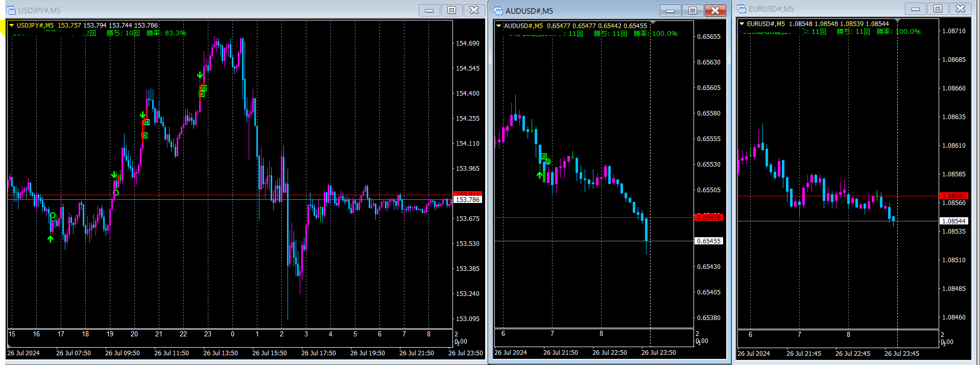
Task: Click 0.65655 on the AUDUSD price scale
Action: [x=709, y=37]
